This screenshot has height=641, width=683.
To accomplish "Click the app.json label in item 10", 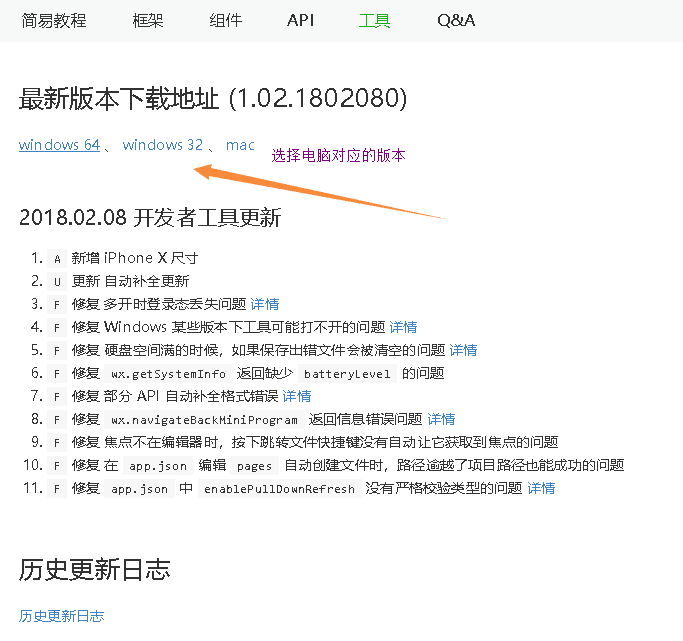I will tap(158, 466).
